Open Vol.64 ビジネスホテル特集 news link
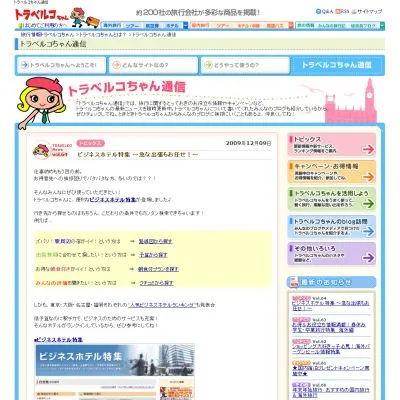 pyautogui.click(x=331, y=306)
